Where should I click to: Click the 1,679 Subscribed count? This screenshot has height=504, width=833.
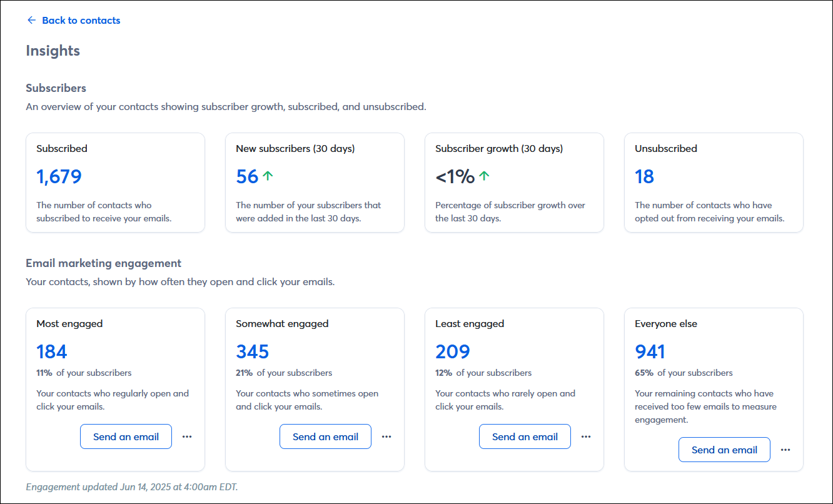[59, 176]
